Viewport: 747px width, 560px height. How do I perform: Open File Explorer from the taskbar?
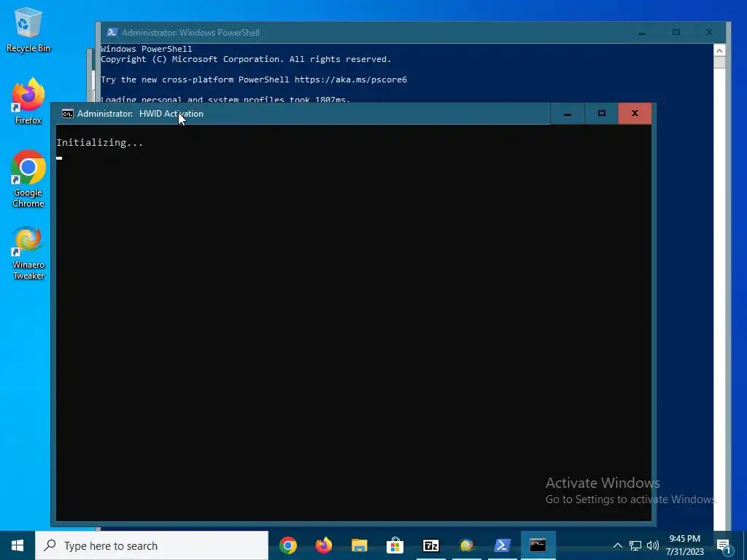(x=359, y=545)
